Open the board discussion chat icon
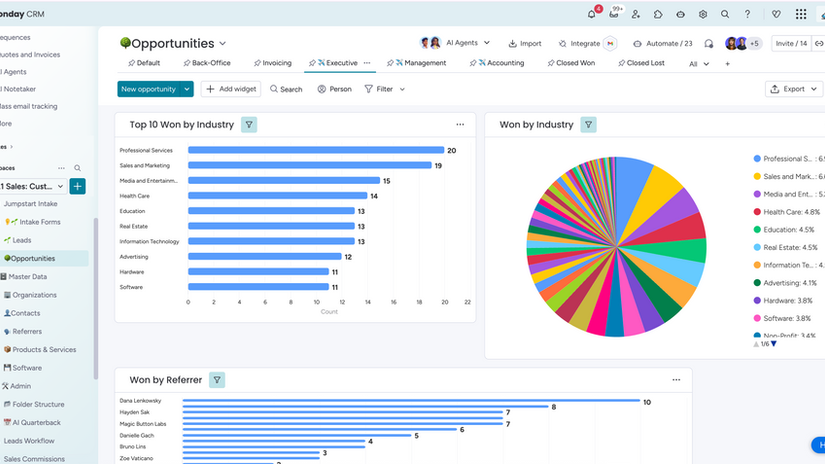The height and width of the screenshot is (464, 825). point(709,44)
